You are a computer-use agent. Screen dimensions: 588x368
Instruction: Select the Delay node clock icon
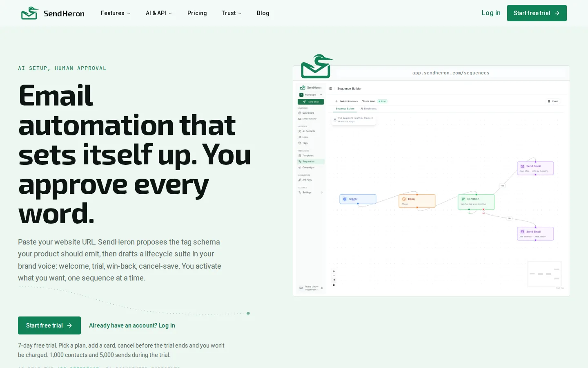404,199
